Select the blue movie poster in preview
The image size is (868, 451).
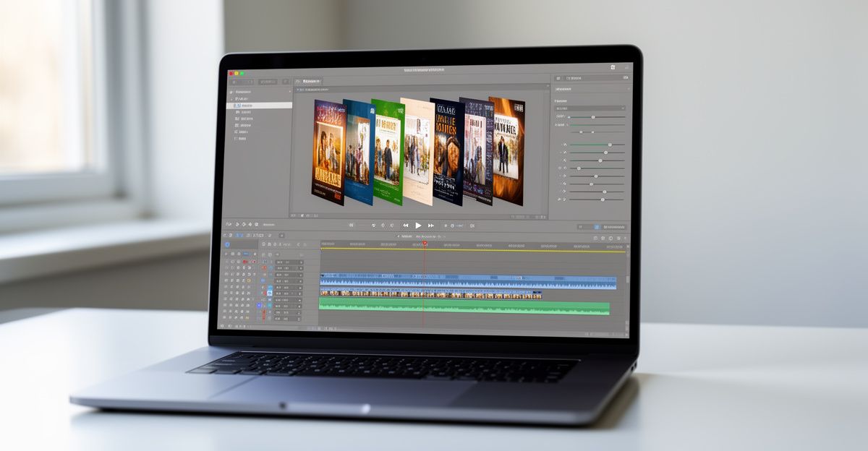point(357,152)
